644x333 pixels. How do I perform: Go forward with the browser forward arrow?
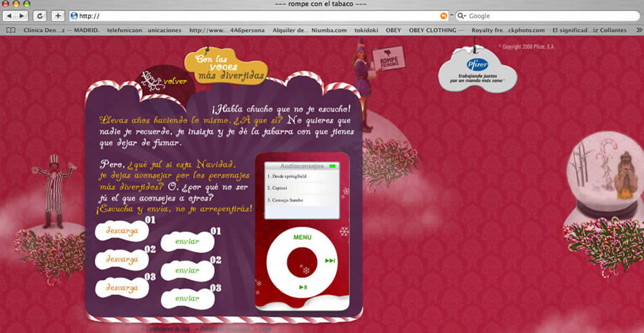[22, 16]
